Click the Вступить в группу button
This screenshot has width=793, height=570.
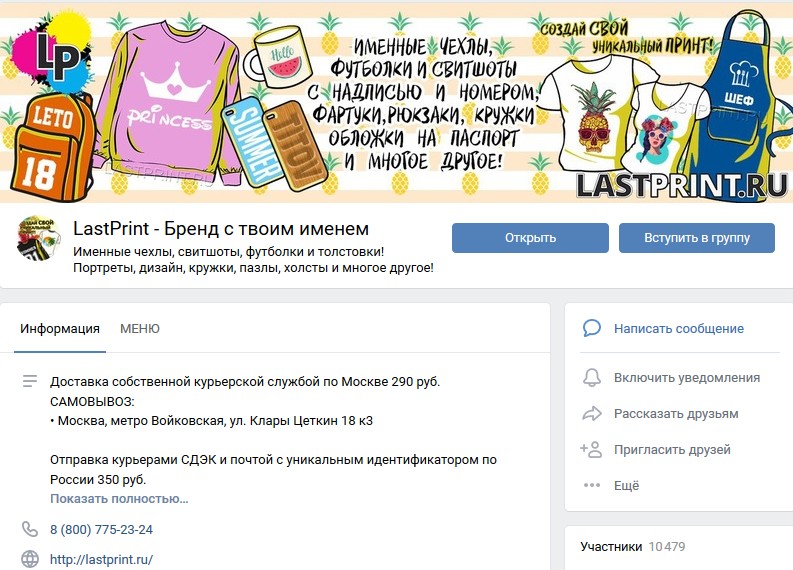pos(697,238)
